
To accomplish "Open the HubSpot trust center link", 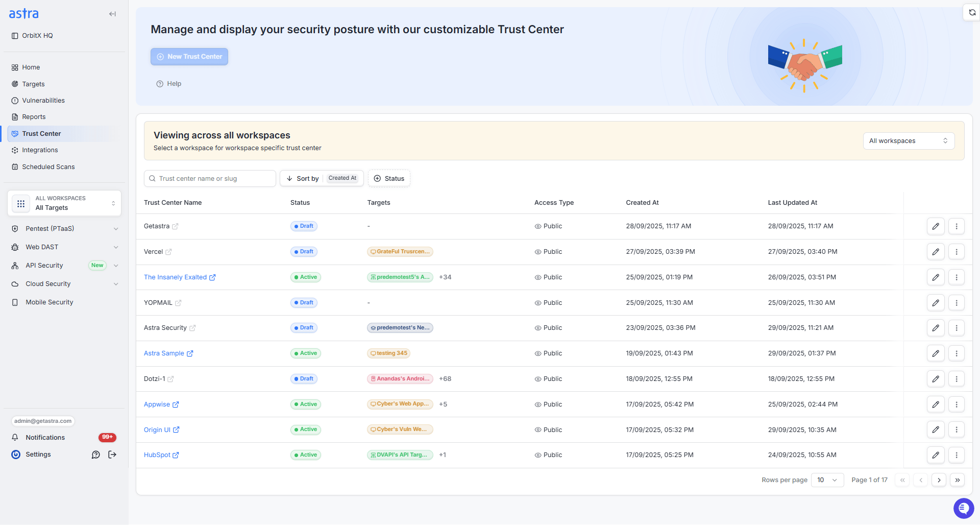I will 161,455.
